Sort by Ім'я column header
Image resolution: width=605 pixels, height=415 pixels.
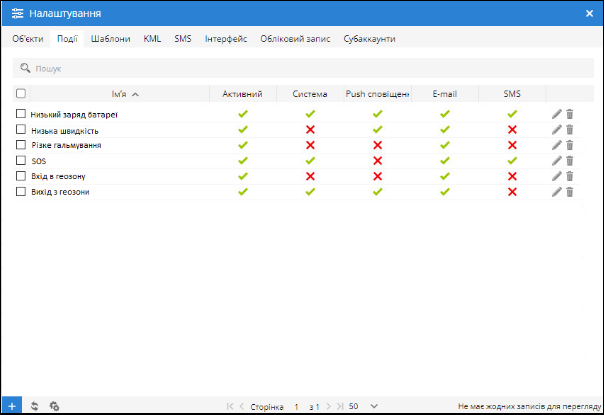pyautogui.click(x=120, y=94)
